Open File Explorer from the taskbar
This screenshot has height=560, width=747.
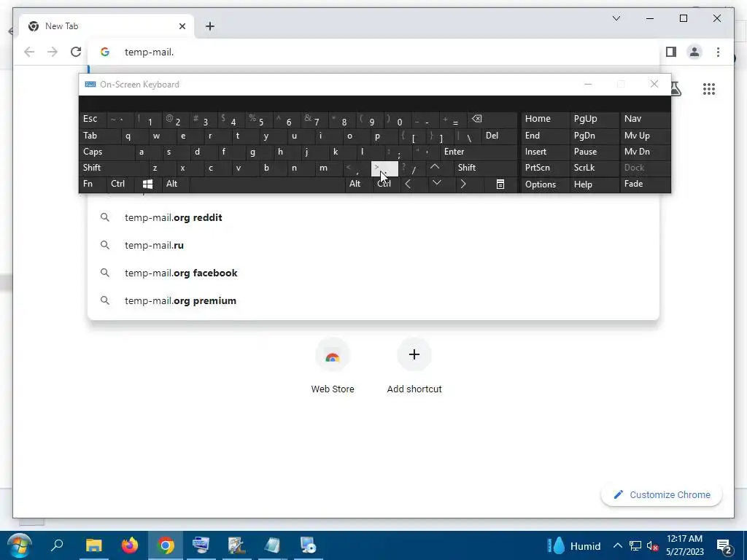click(93, 545)
